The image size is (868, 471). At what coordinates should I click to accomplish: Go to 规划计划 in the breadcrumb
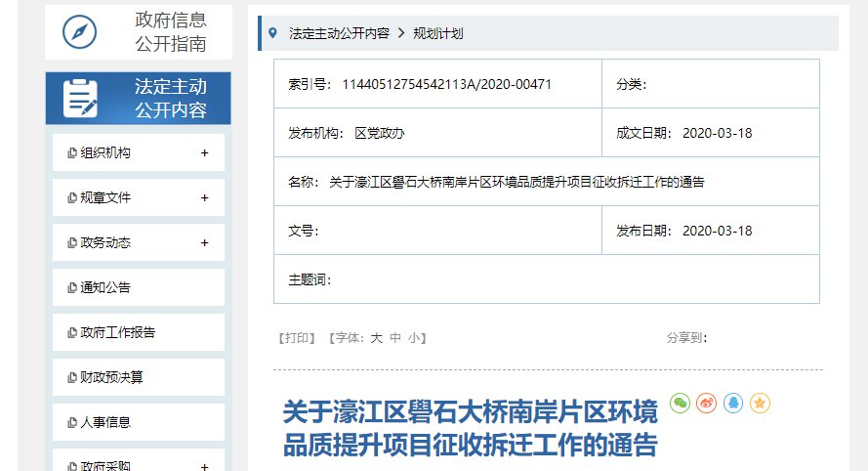(x=437, y=33)
